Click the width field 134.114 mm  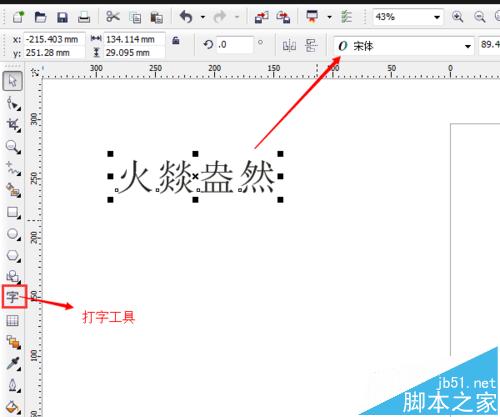click(x=134, y=39)
